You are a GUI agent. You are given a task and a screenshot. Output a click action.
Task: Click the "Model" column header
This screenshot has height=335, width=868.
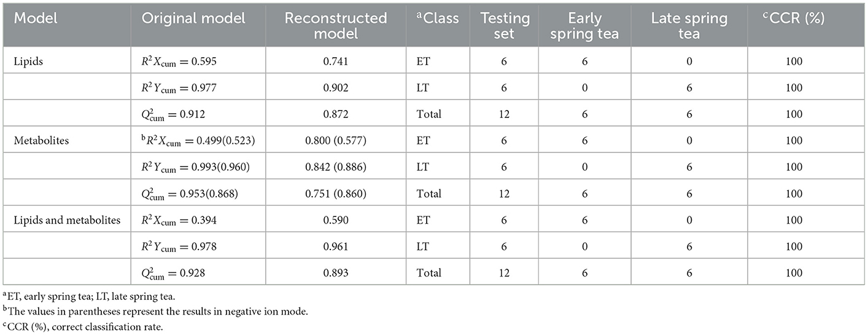pyautogui.click(x=36, y=18)
